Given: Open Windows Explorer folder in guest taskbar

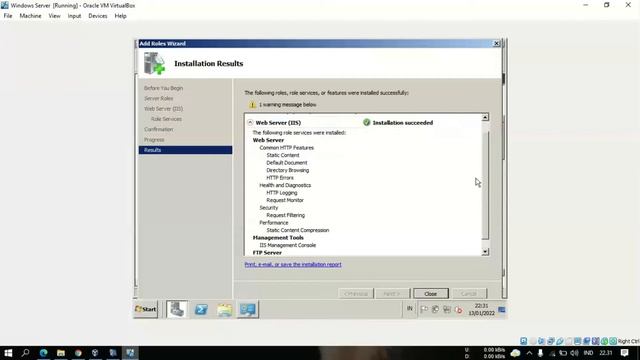Looking at the screenshot, I should pos(224,310).
